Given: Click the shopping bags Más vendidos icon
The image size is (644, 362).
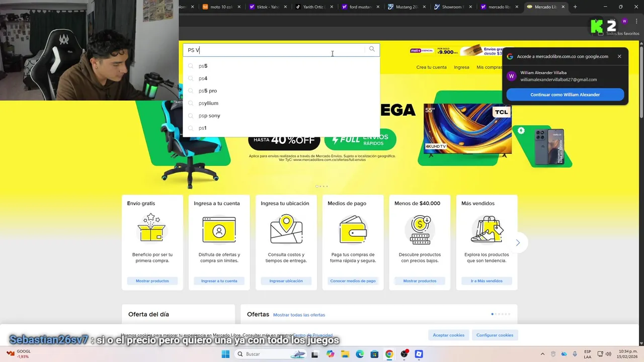Looking at the screenshot, I should [487, 229].
